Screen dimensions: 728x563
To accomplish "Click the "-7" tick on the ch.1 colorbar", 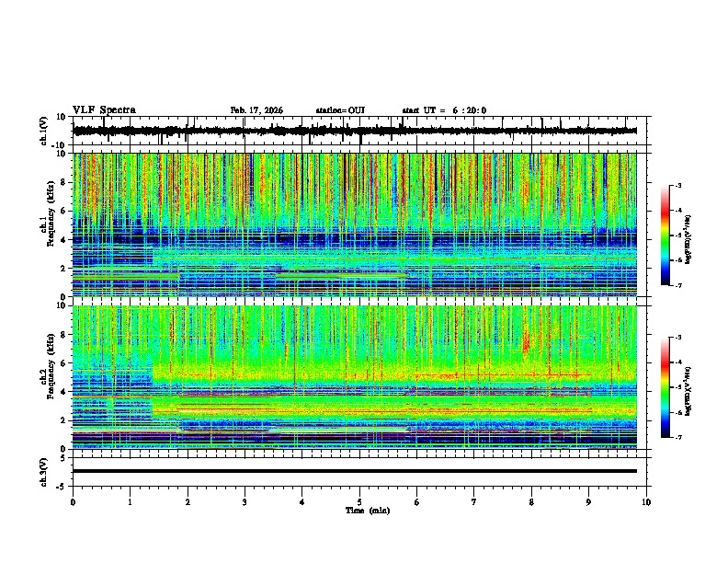I will click(677, 285).
